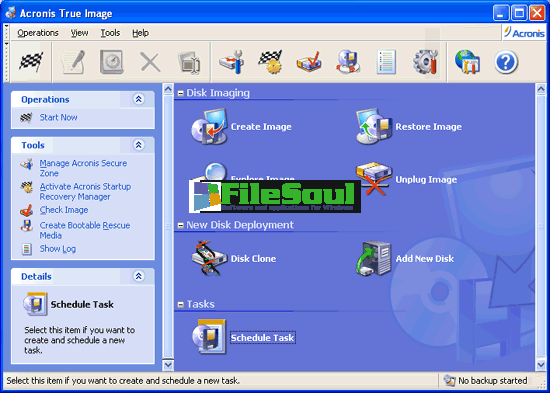Viewport: 550px width, 393px height.
Task: Open the Tools menu
Action: pyautogui.click(x=110, y=33)
